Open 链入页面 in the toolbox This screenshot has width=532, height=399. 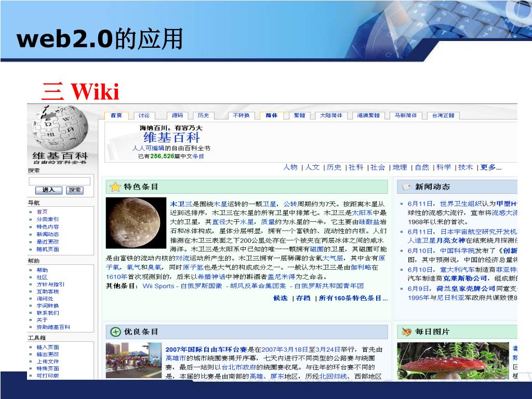pos(47,347)
